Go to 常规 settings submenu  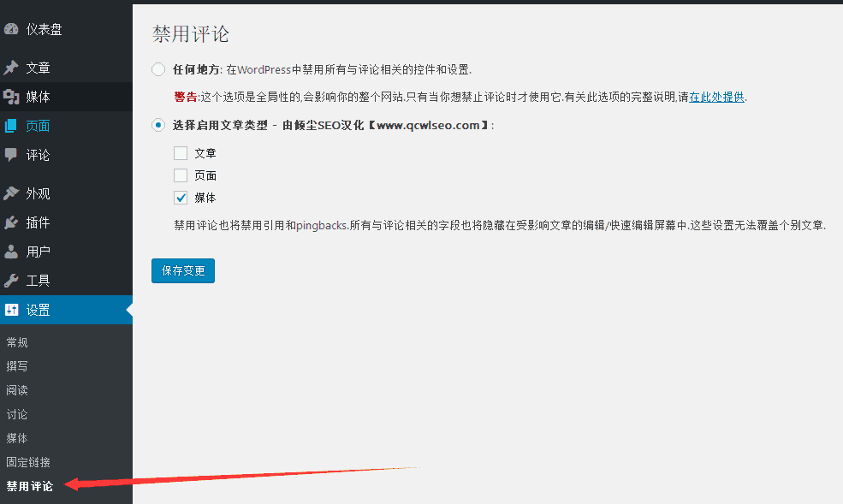click(17, 342)
